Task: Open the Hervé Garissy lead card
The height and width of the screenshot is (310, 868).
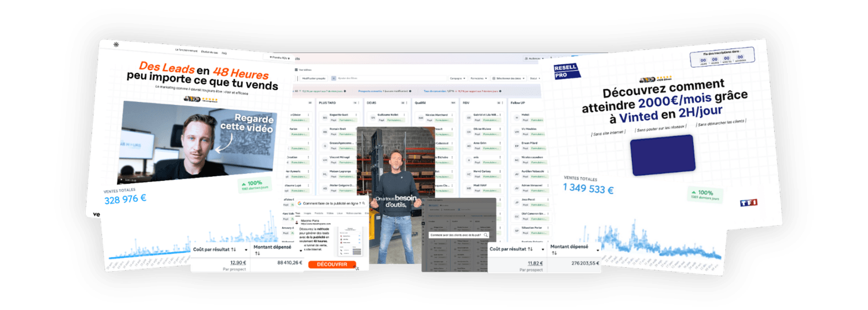Action: point(483,175)
